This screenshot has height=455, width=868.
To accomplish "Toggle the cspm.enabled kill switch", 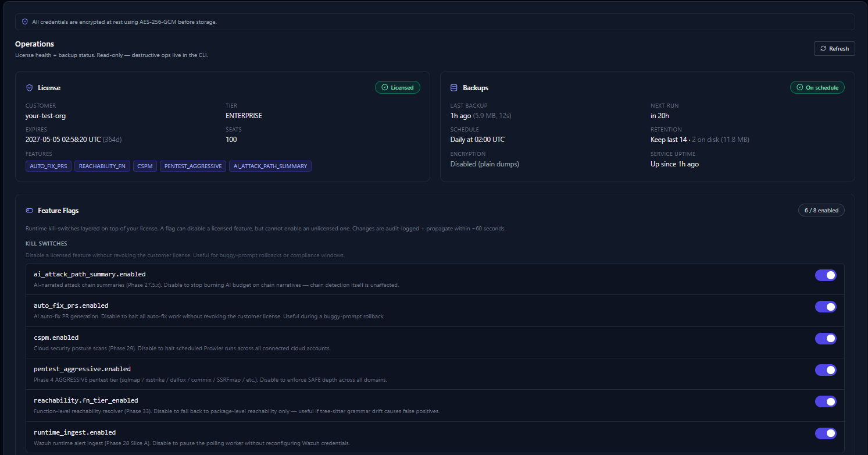I will click(x=826, y=339).
